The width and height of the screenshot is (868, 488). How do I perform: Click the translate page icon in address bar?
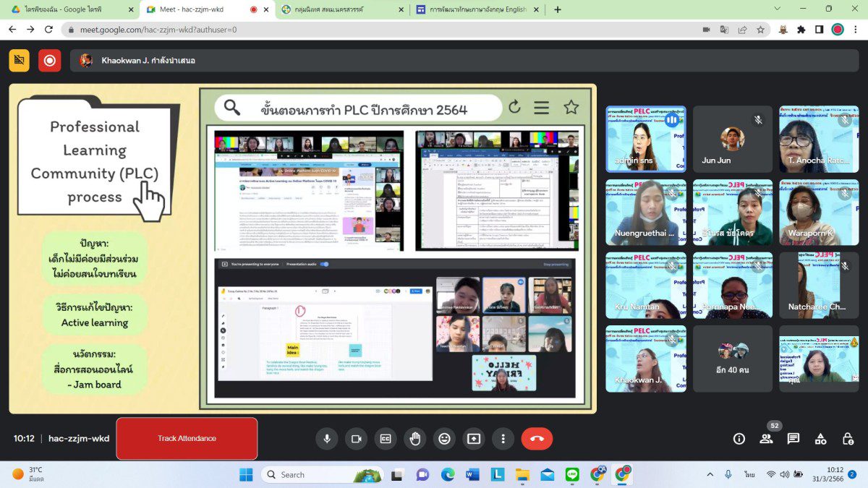(724, 30)
